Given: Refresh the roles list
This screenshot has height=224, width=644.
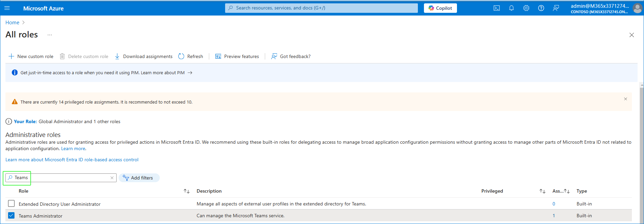Looking at the screenshot, I should 191,56.
